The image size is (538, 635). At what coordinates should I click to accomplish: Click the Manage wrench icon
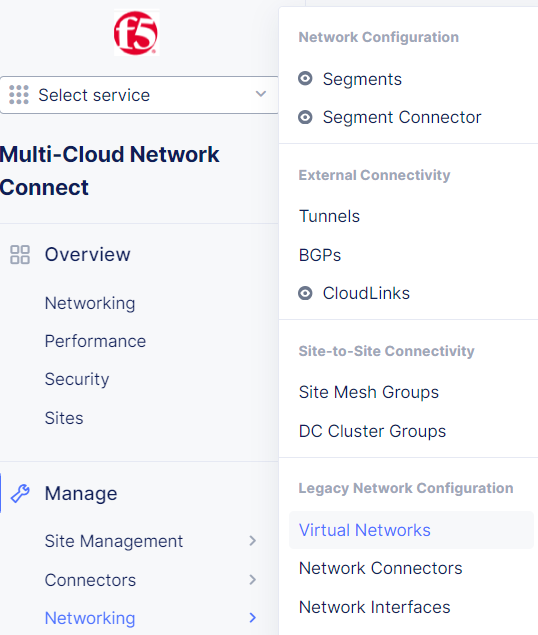click(x=20, y=493)
